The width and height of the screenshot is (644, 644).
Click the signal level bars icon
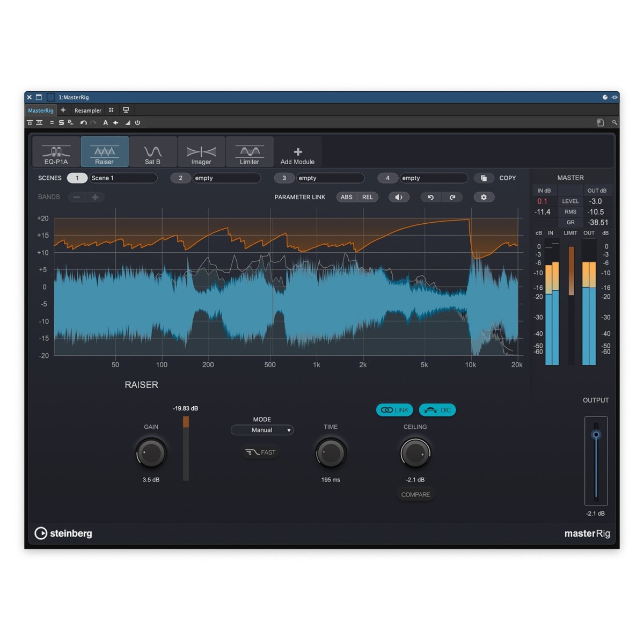point(128,123)
